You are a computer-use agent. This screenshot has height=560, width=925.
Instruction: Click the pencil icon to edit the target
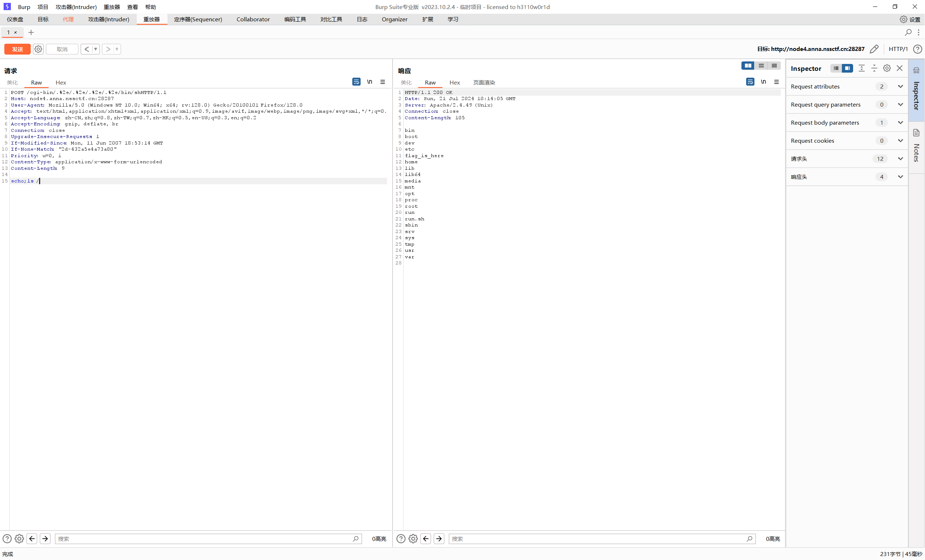point(874,49)
